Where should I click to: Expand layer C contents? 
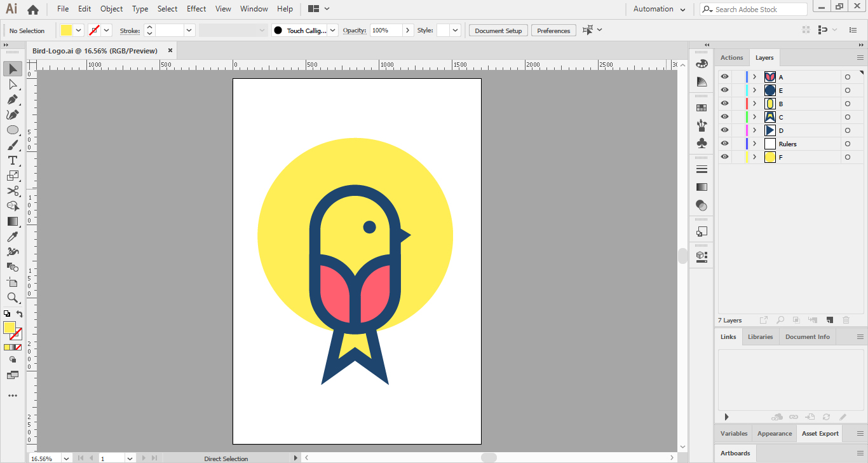[754, 116]
